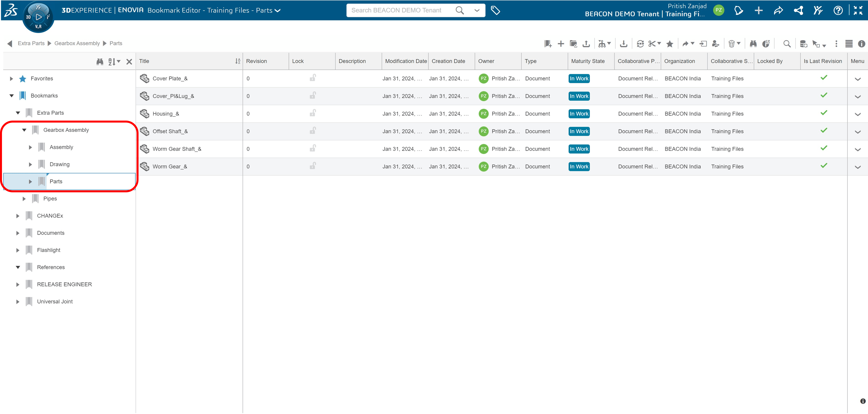Viewport: 868px width, 414px height.
Task: Open notifications bell icon
Action: (738, 10)
